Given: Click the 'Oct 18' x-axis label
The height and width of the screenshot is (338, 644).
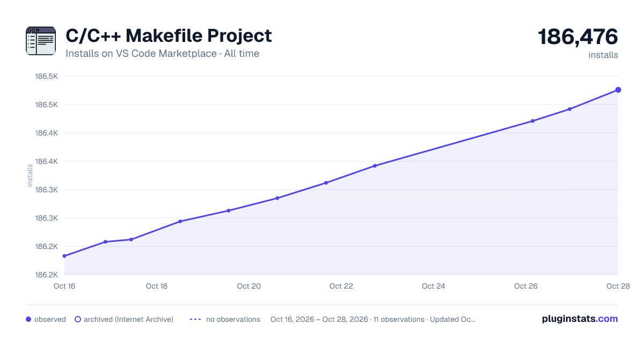Looking at the screenshot, I should [157, 286].
